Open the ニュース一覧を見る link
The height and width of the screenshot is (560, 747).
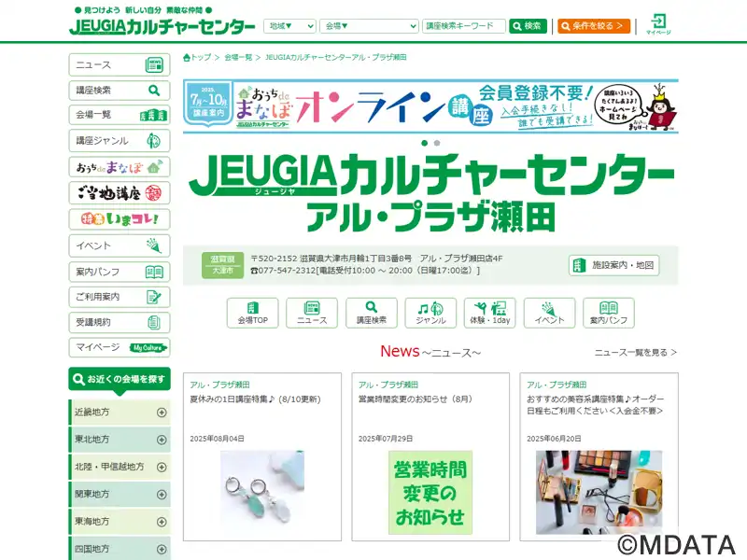point(636,353)
